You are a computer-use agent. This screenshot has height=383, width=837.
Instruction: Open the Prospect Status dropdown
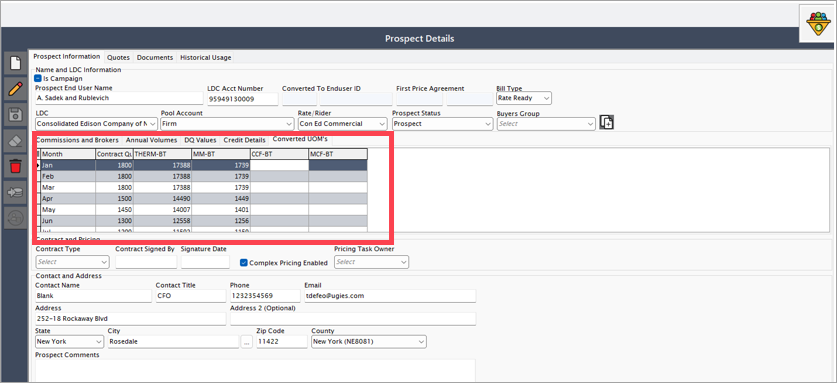[443, 123]
